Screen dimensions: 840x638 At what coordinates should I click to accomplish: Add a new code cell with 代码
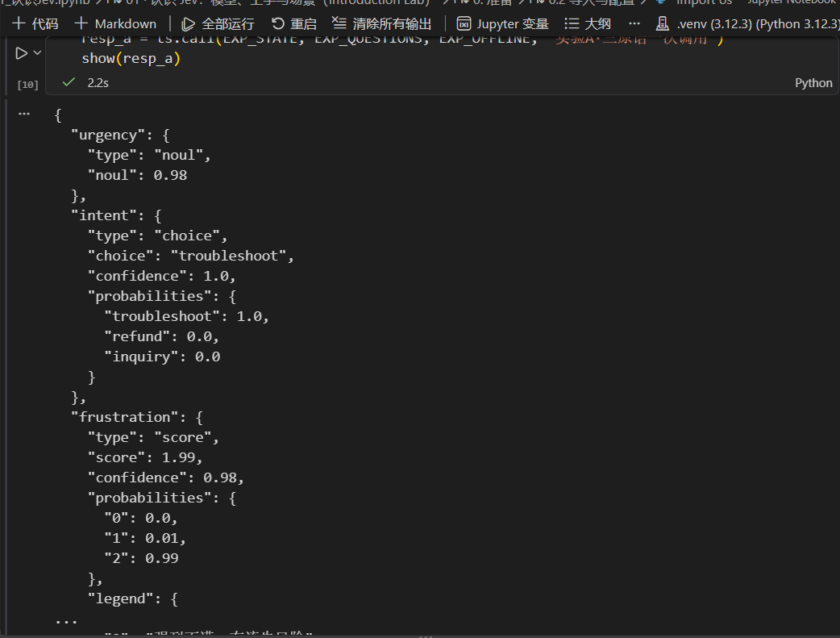point(35,24)
